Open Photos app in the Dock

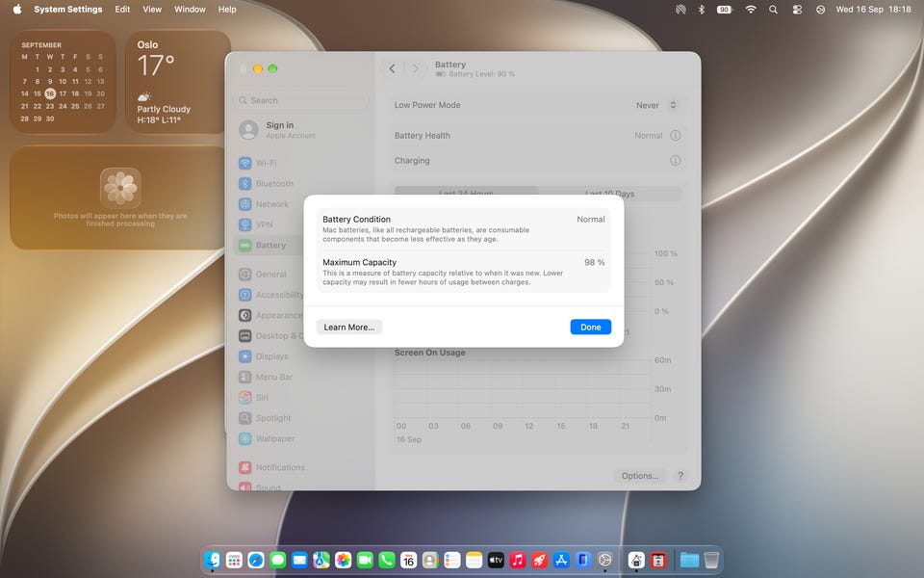point(343,560)
